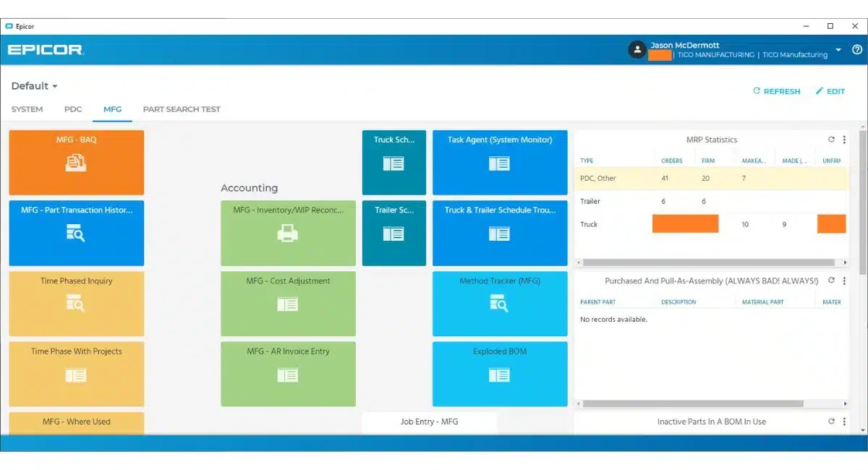This screenshot has height=470, width=868.
Task: Sort by MATERIAL PART column header
Action: (x=762, y=302)
